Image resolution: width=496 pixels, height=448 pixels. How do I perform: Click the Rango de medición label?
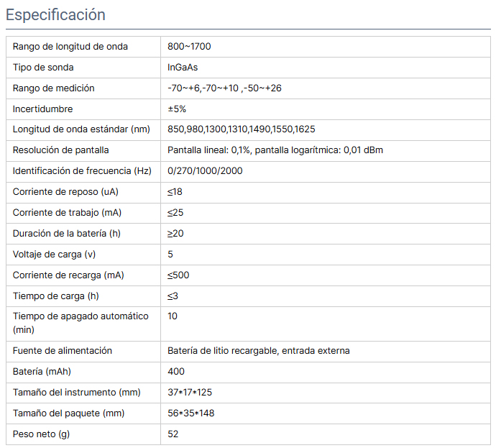54,88
